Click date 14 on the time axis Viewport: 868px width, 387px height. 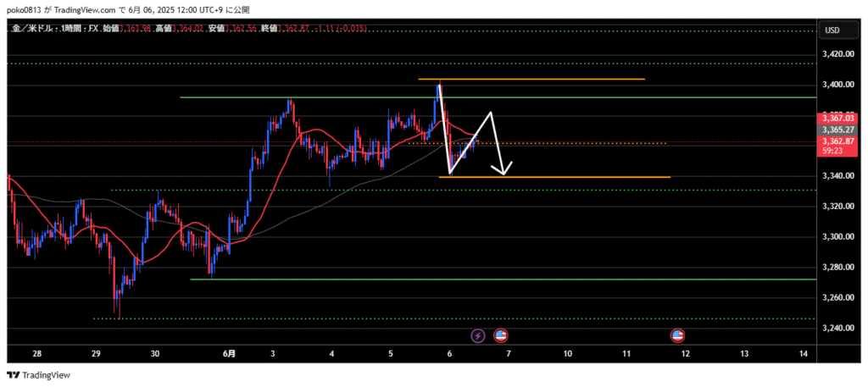click(x=803, y=352)
